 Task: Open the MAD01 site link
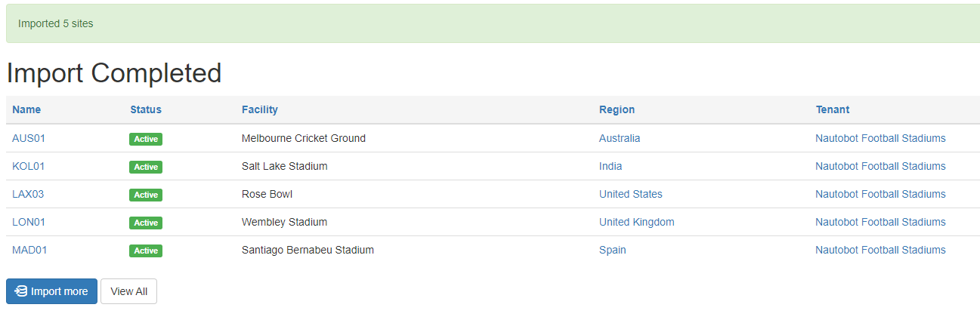point(29,250)
